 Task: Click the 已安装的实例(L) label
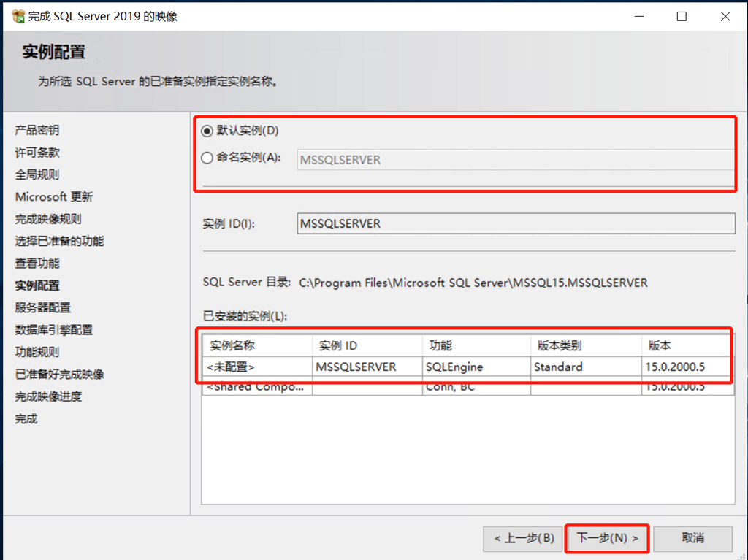(245, 315)
